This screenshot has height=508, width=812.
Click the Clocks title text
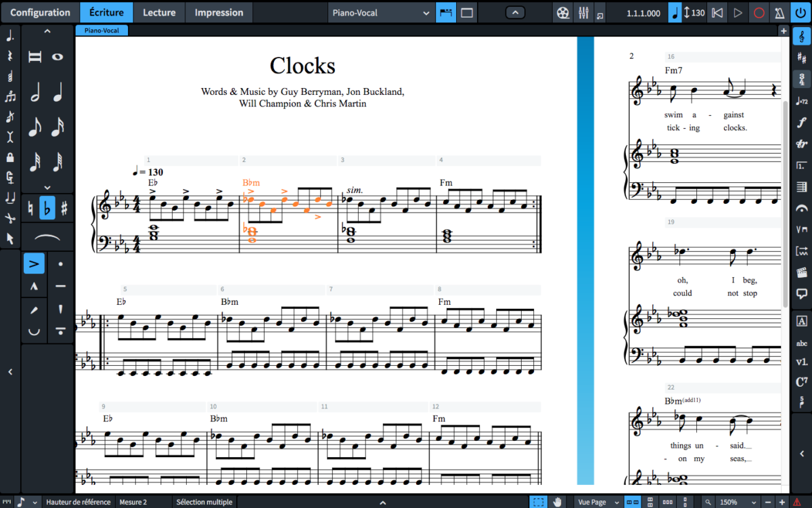(x=302, y=66)
